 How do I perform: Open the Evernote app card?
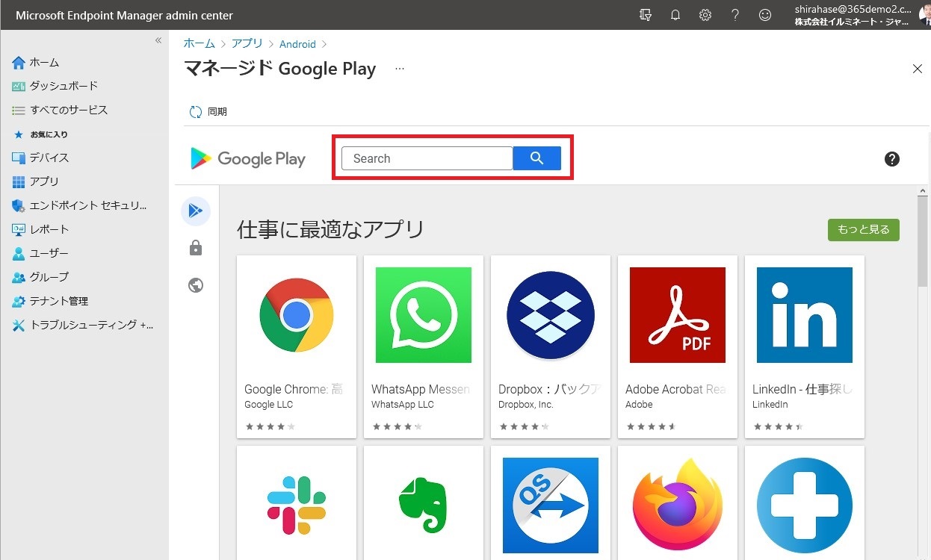click(424, 503)
